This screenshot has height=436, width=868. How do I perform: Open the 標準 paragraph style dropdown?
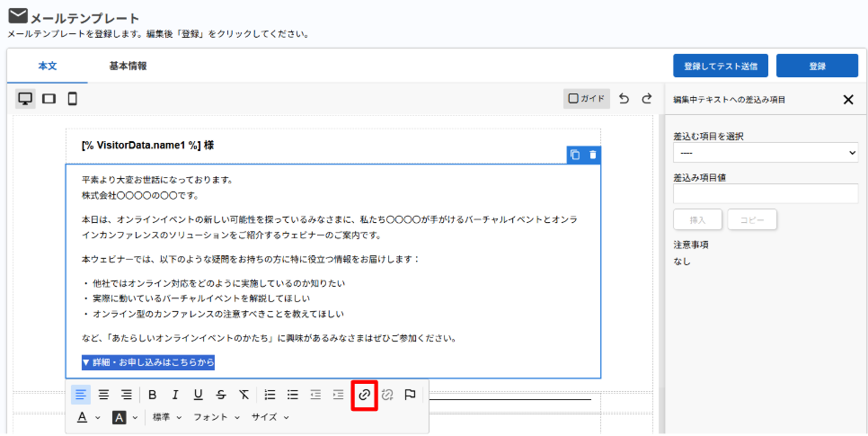click(x=167, y=417)
